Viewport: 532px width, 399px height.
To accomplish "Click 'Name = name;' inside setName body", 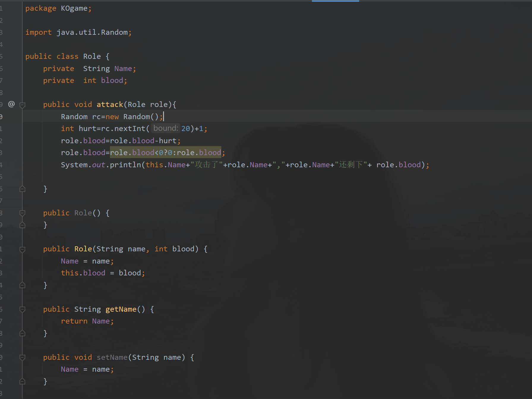I will pyautogui.click(x=87, y=369).
